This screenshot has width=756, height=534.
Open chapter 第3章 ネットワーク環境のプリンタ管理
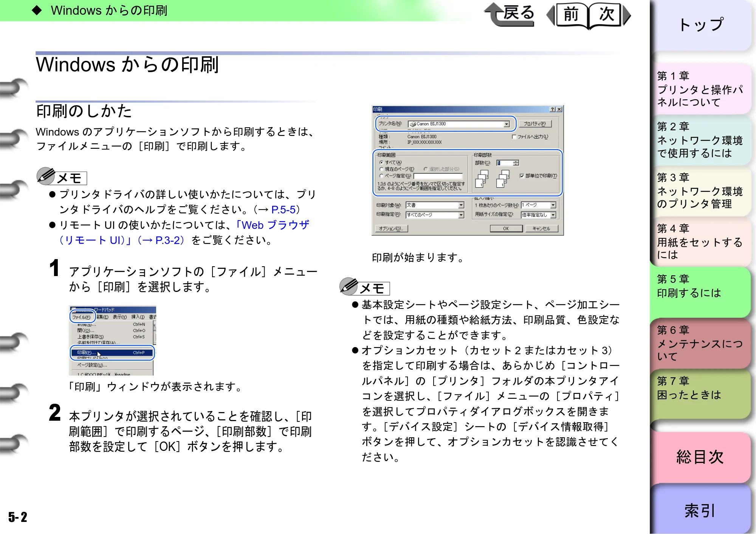pyautogui.click(x=701, y=191)
